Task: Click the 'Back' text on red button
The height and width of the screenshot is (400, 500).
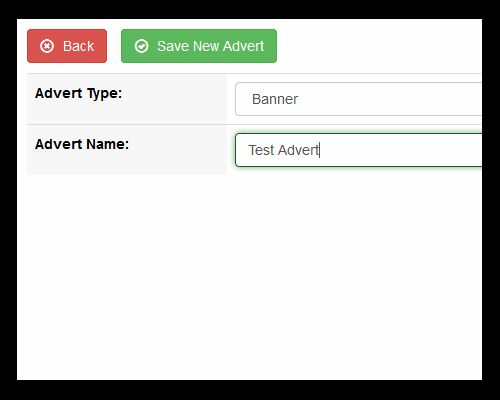Action: 78,46
